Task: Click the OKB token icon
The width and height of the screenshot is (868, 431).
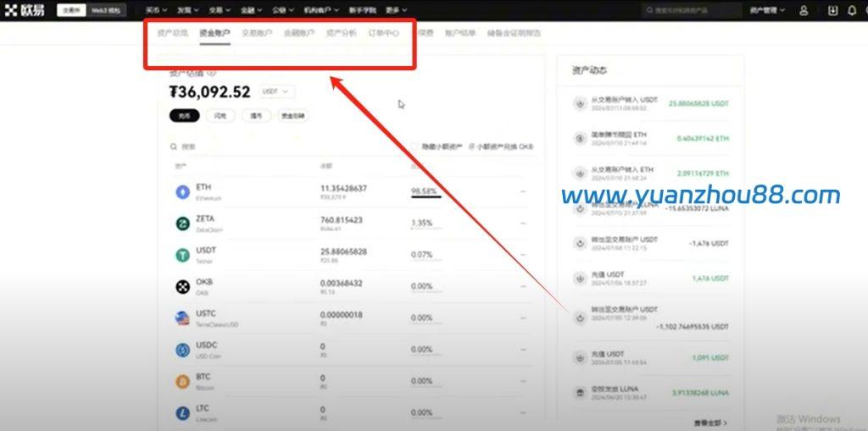Action: coord(182,287)
